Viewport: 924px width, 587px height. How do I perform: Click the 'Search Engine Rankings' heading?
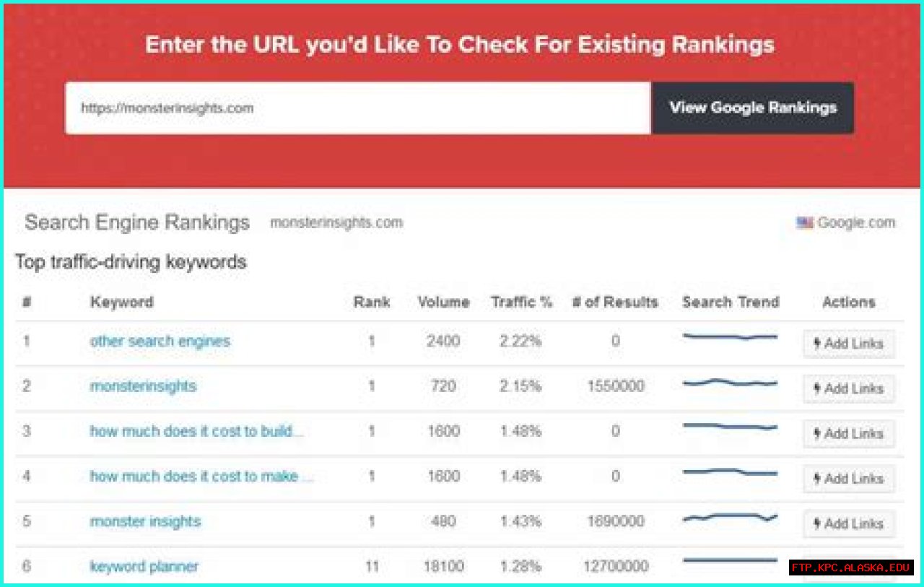tap(137, 222)
